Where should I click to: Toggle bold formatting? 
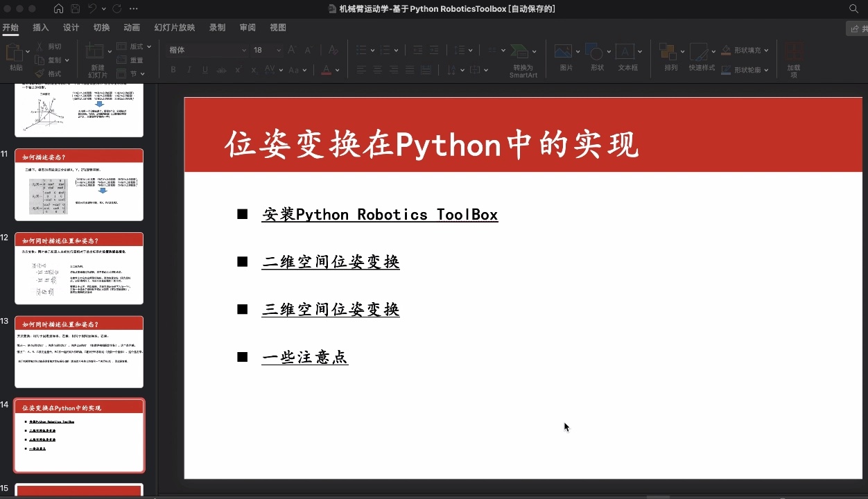173,69
